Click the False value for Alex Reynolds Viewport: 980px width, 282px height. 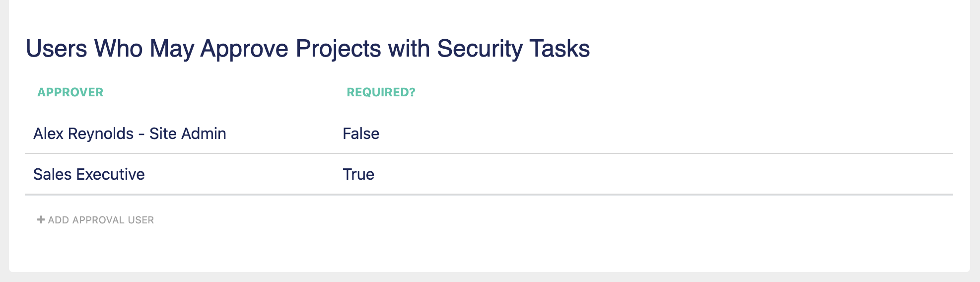click(361, 134)
